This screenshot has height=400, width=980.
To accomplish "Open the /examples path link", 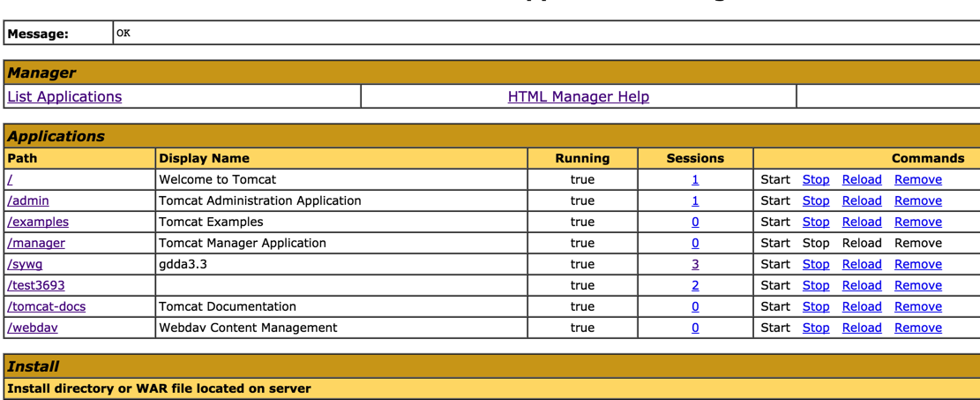I will coord(38,222).
